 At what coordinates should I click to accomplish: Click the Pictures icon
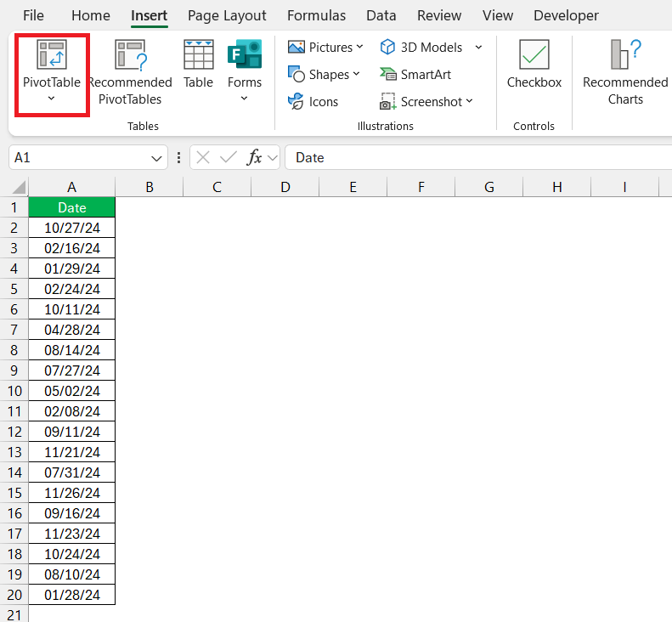[296, 47]
